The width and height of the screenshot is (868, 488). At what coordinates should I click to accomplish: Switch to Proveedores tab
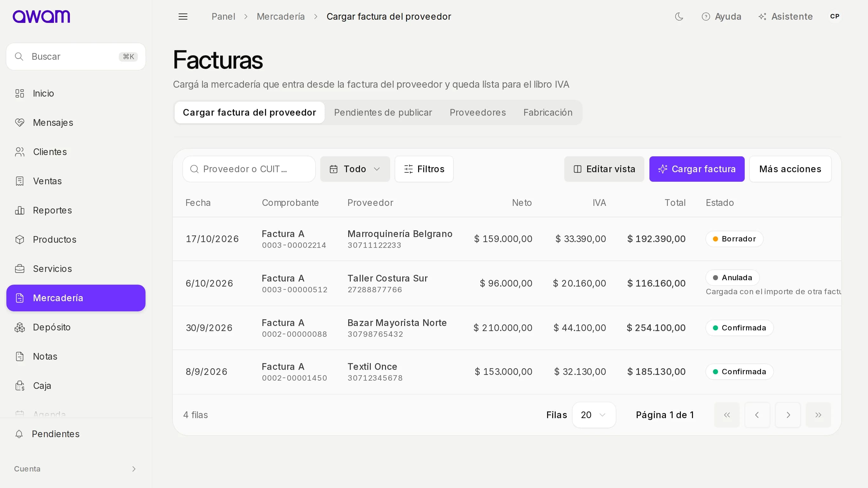coord(478,112)
